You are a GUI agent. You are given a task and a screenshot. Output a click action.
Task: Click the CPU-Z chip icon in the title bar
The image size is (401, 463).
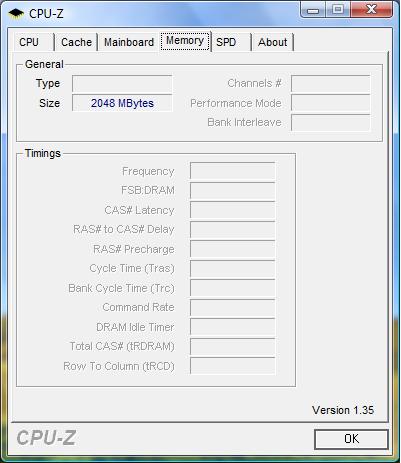(16, 14)
